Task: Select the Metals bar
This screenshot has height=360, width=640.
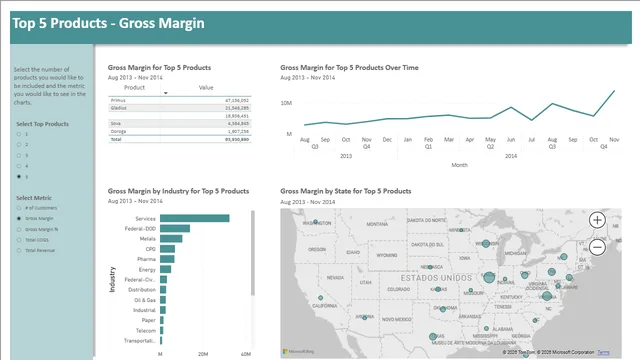Action: pyautogui.click(x=171, y=239)
